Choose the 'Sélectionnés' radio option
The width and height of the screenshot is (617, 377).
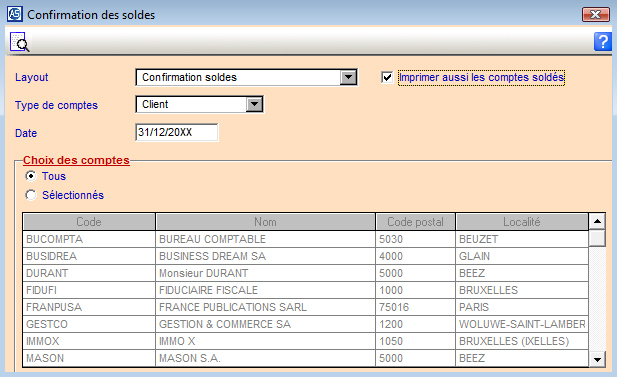click(x=31, y=195)
